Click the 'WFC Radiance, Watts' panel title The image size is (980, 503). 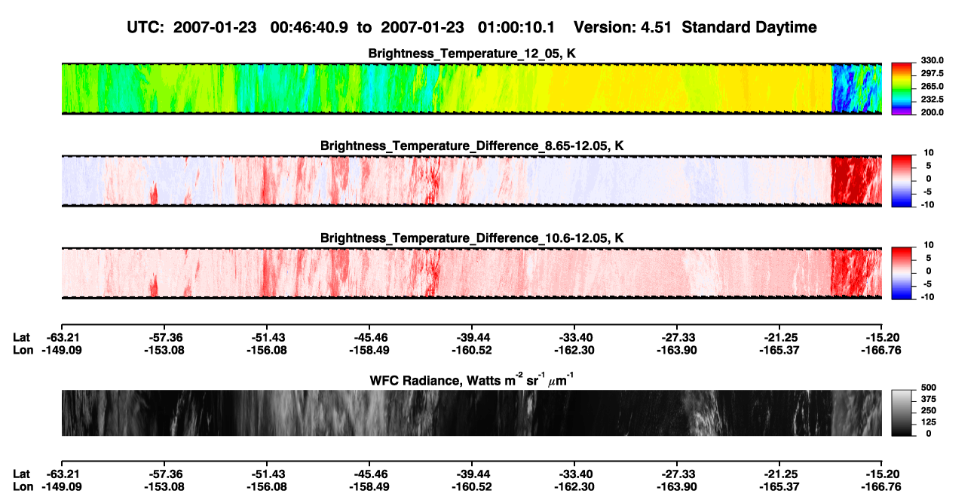472,379
